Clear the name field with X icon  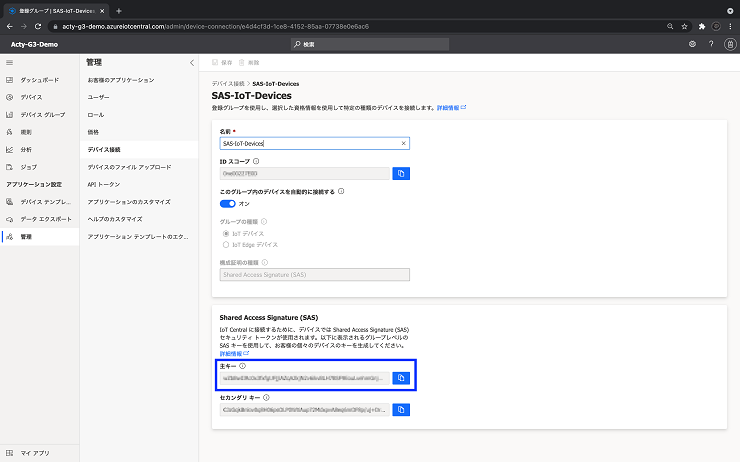click(404, 143)
